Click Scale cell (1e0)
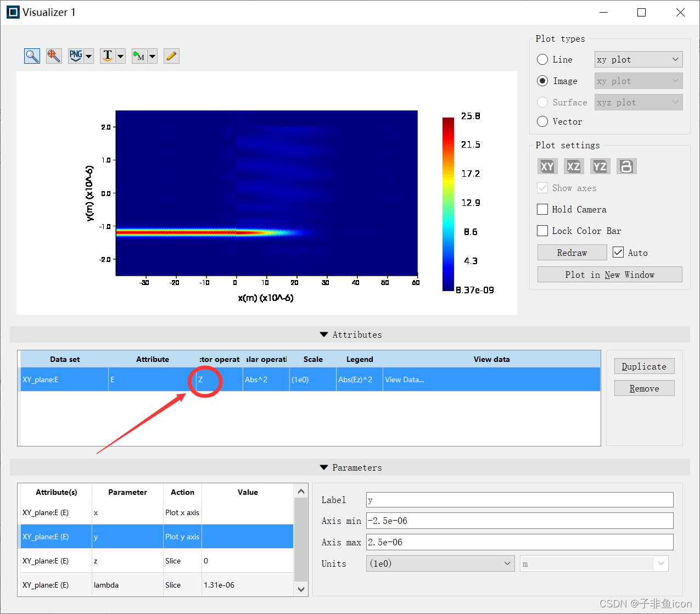Screen dimensions: 700x614 click(313, 379)
